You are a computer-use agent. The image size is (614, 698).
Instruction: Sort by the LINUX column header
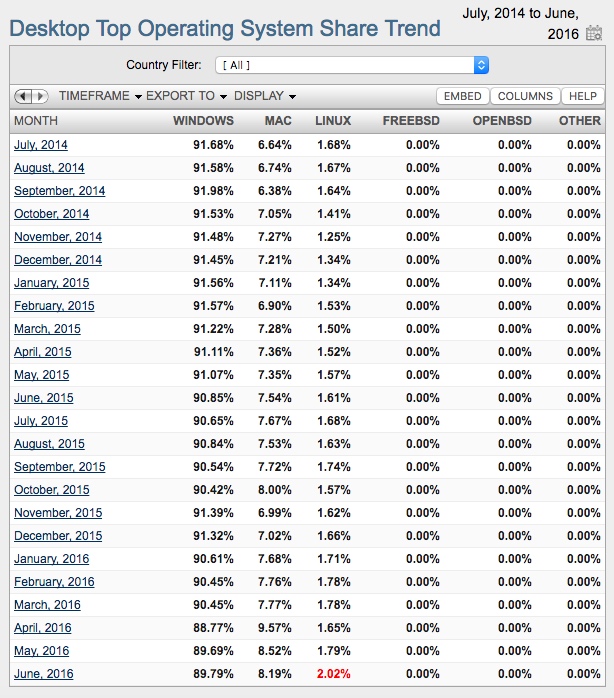click(x=333, y=121)
